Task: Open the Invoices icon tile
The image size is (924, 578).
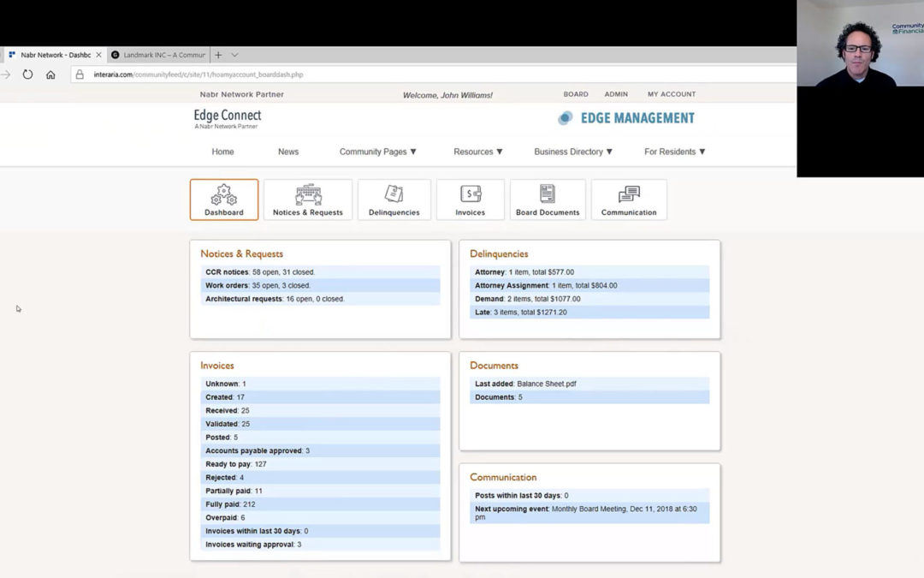Action: point(470,200)
